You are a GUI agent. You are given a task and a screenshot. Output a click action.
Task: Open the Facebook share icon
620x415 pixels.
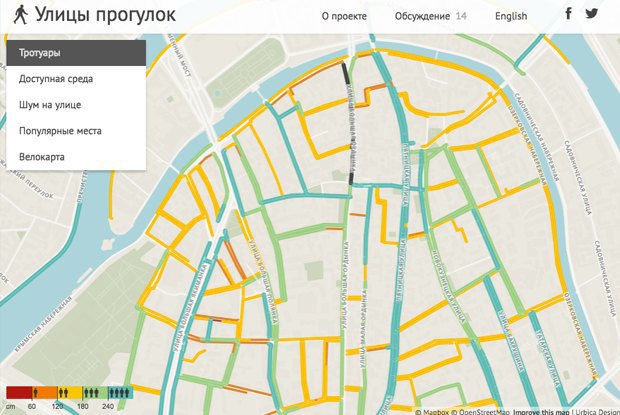tap(569, 14)
